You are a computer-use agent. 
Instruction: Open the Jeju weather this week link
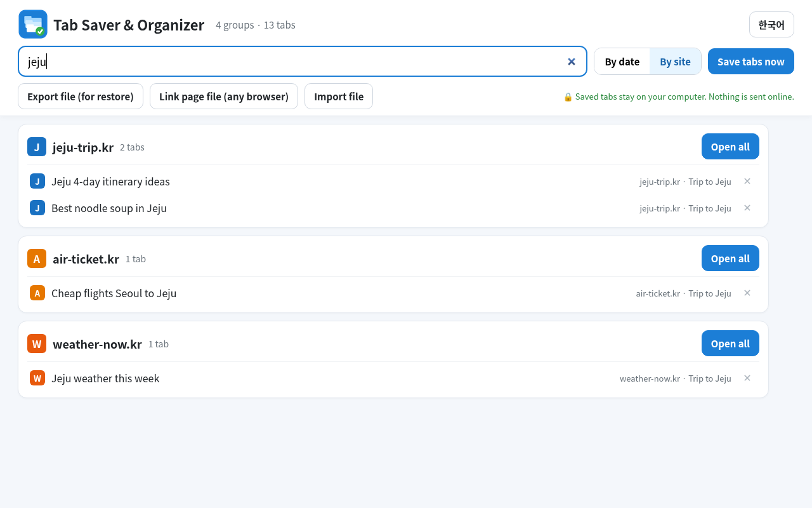pyautogui.click(x=105, y=378)
